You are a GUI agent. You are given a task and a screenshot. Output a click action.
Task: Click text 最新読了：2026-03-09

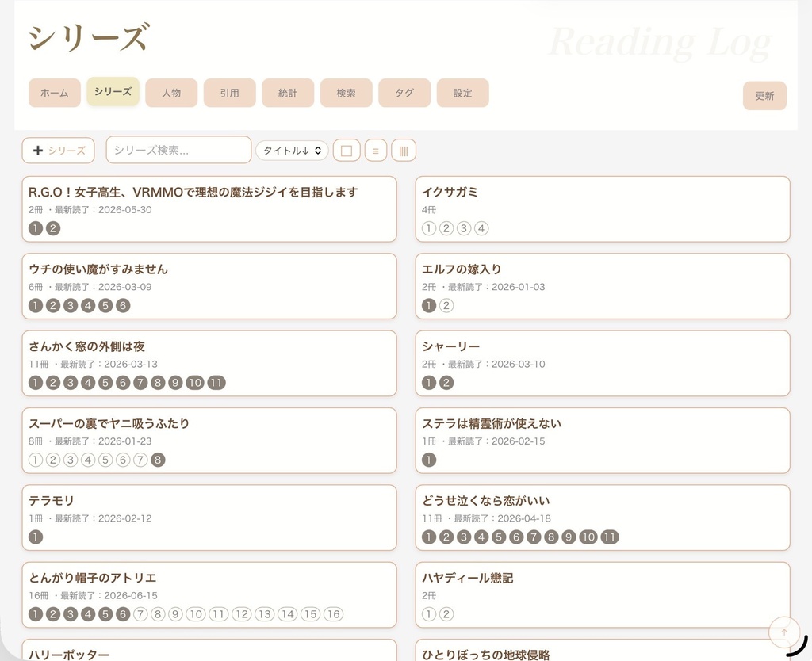103,287
